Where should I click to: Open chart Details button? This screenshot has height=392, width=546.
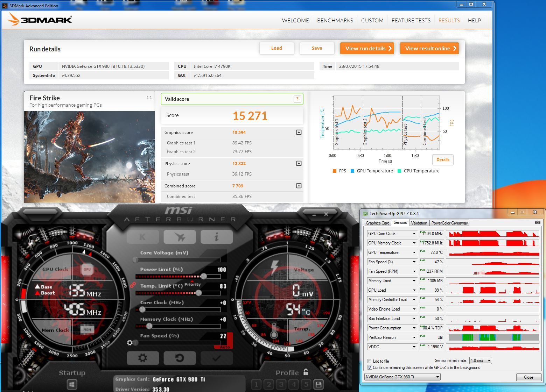[x=443, y=160]
